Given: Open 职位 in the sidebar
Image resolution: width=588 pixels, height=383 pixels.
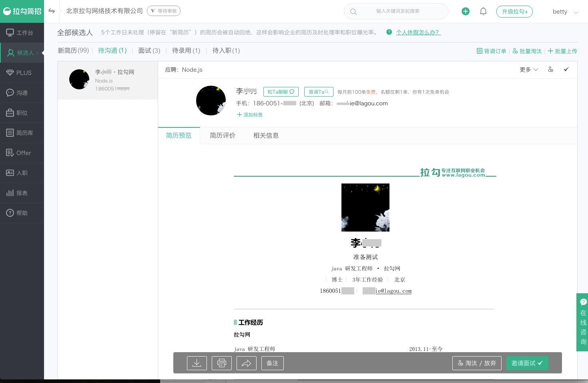Looking at the screenshot, I should tap(22, 113).
